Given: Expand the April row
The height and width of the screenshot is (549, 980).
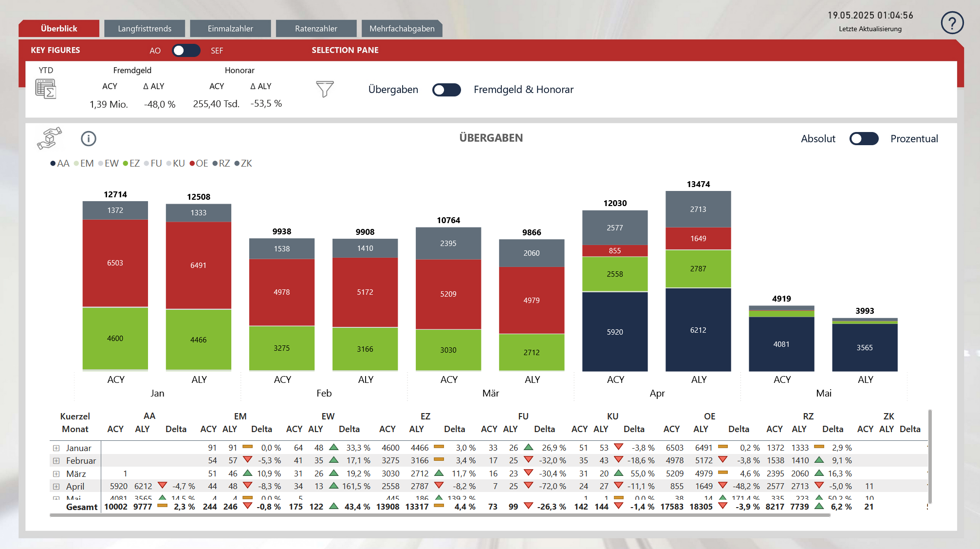Looking at the screenshot, I should pyautogui.click(x=56, y=487).
